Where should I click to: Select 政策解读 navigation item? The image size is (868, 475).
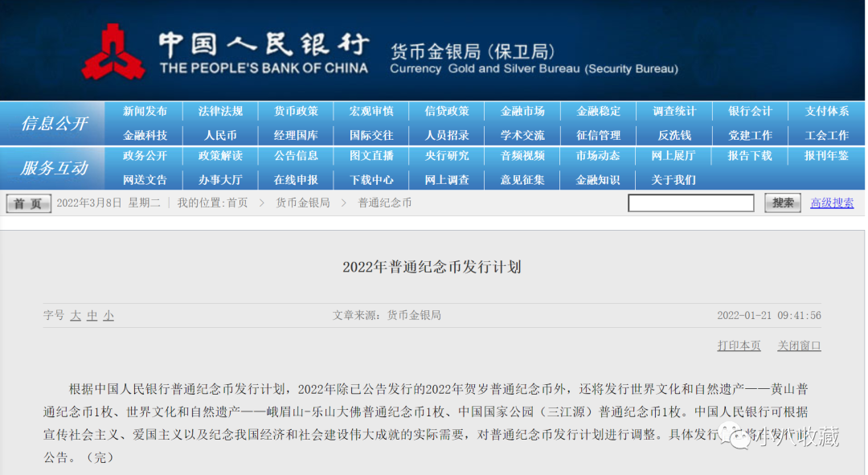(x=220, y=156)
